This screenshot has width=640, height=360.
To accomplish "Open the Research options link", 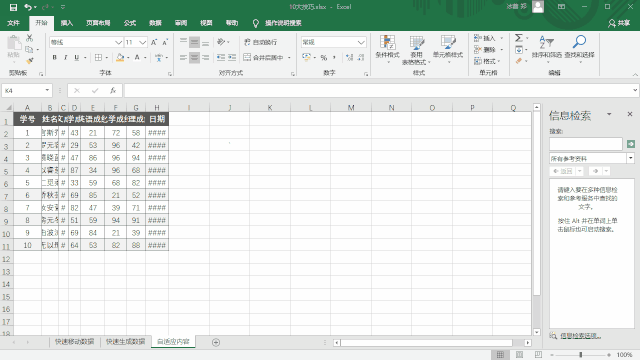I will 580,336.
